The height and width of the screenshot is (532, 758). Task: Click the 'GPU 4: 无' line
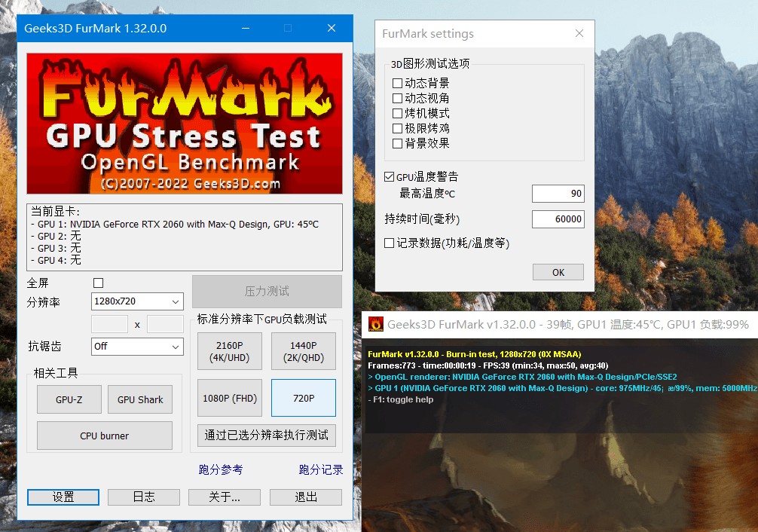point(56,260)
